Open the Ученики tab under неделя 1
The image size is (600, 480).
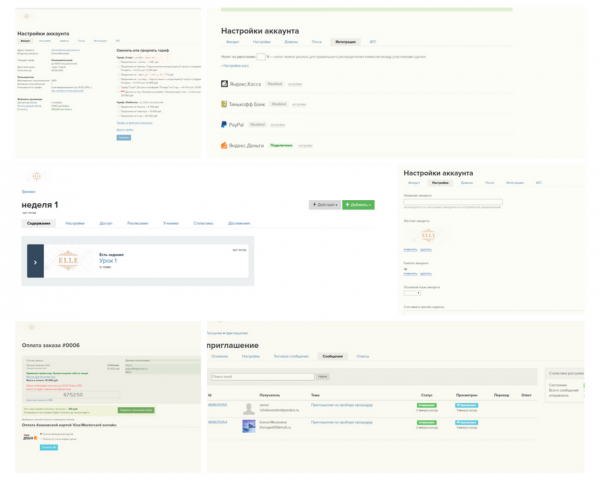tap(171, 223)
